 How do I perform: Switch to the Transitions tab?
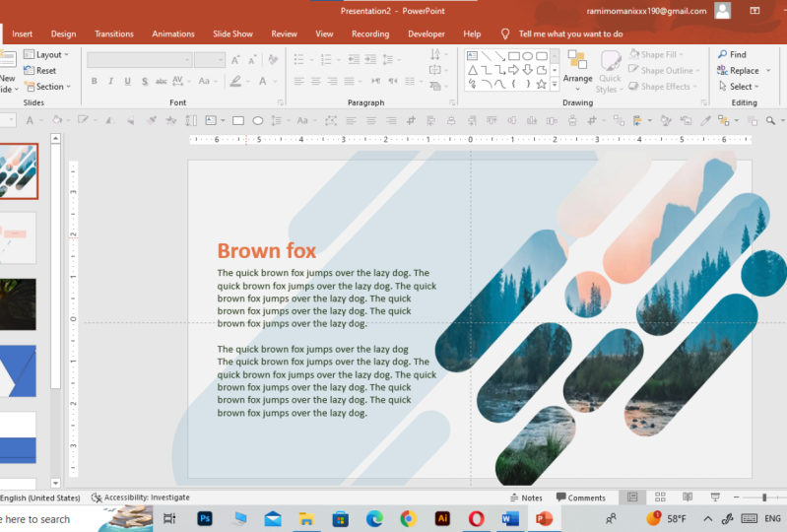(114, 34)
